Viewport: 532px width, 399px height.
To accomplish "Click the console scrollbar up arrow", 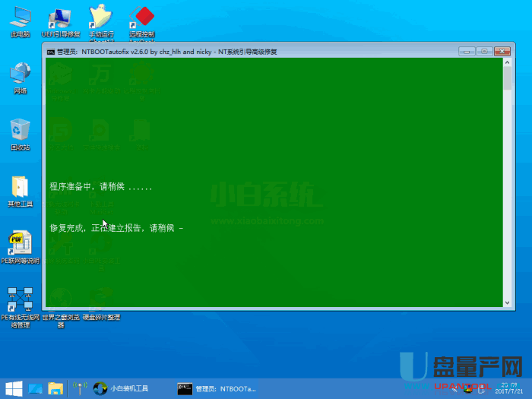I will [508, 62].
